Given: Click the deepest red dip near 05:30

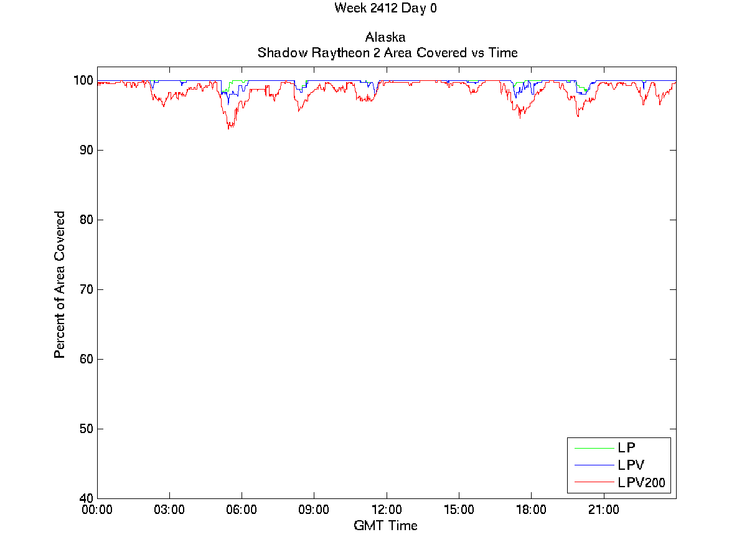Looking at the screenshot, I should coord(229,128).
